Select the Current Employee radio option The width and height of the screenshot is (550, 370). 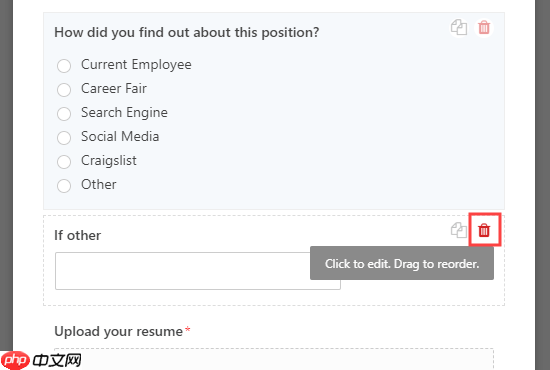pyautogui.click(x=64, y=66)
